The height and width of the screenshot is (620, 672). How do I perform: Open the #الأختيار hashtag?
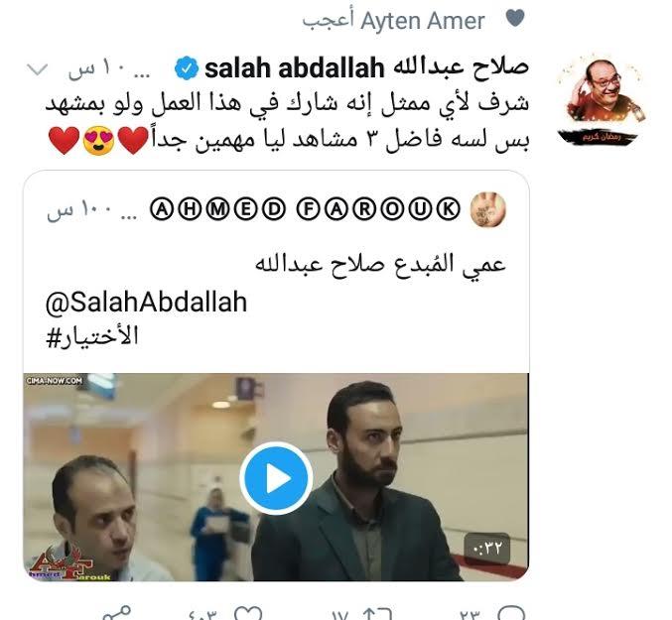click(92, 336)
